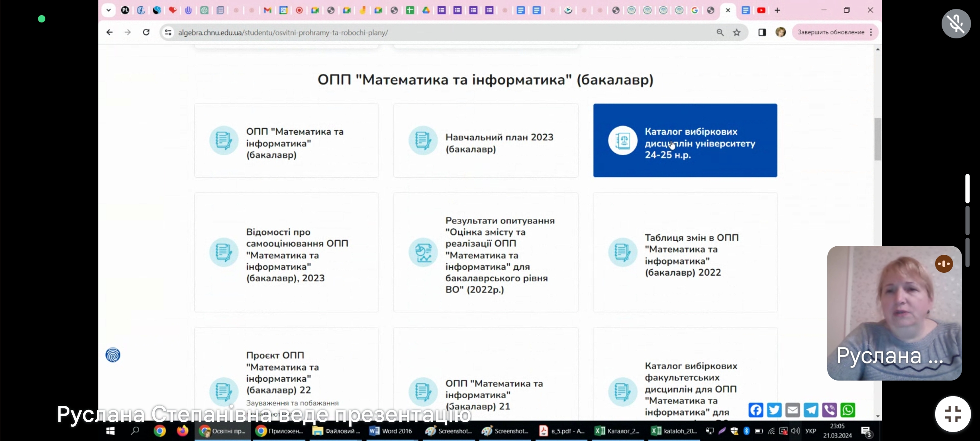Share the page via Viber
This screenshot has height=441, width=980.
829,410
